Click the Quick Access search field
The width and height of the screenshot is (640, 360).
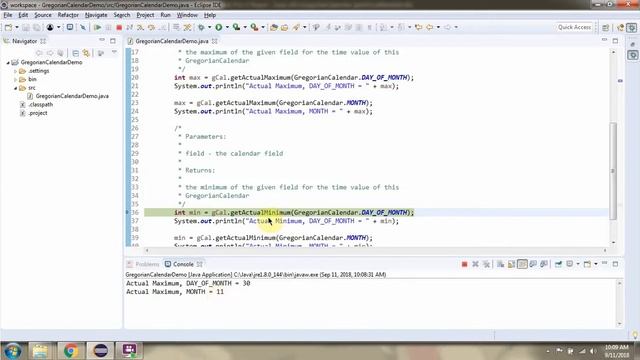574,27
